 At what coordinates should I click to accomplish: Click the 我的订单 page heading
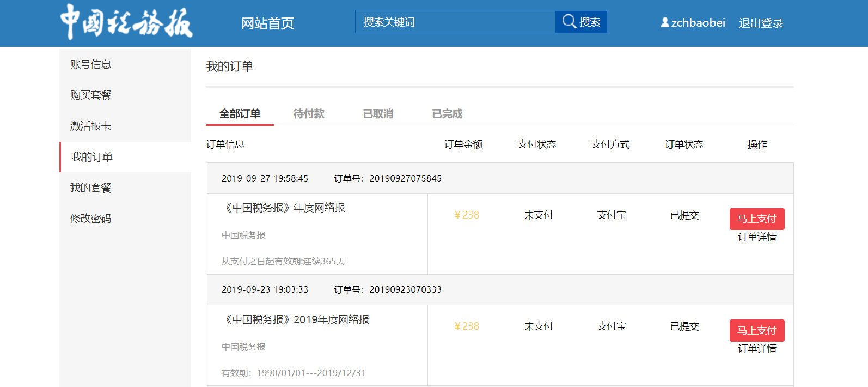coord(229,66)
